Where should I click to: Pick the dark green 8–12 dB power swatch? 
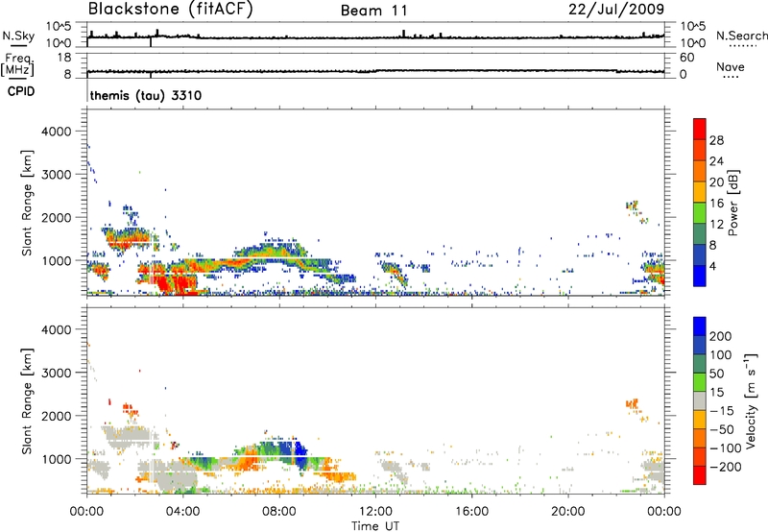tap(700, 233)
